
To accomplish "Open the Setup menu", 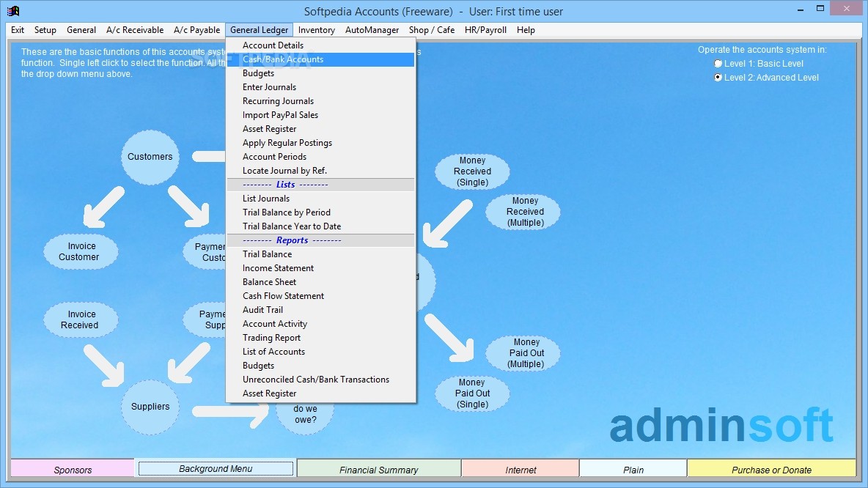I will (45, 30).
